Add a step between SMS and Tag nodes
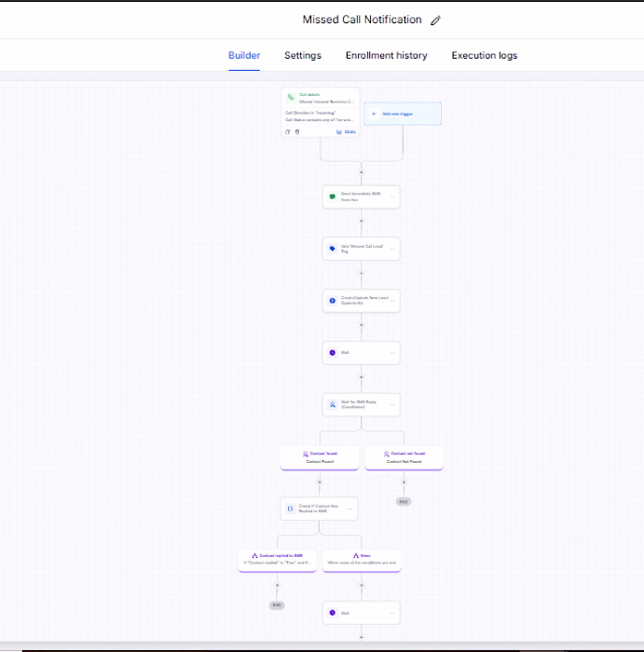 click(361, 222)
